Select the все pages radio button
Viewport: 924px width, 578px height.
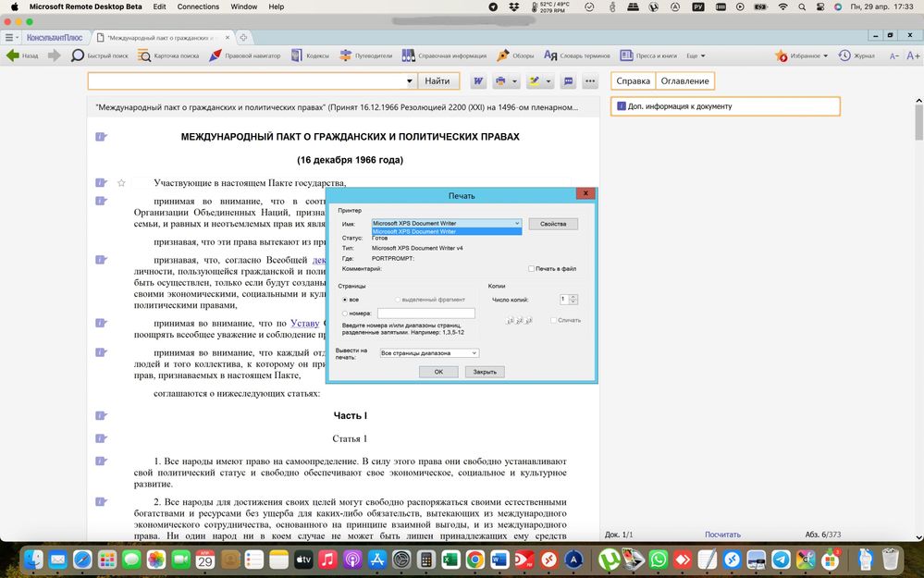(x=345, y=300)
